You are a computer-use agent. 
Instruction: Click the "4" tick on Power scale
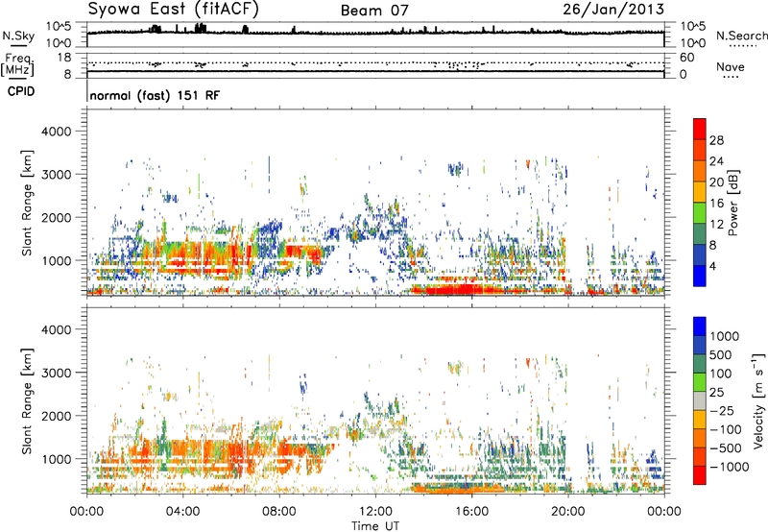(712, 266)
